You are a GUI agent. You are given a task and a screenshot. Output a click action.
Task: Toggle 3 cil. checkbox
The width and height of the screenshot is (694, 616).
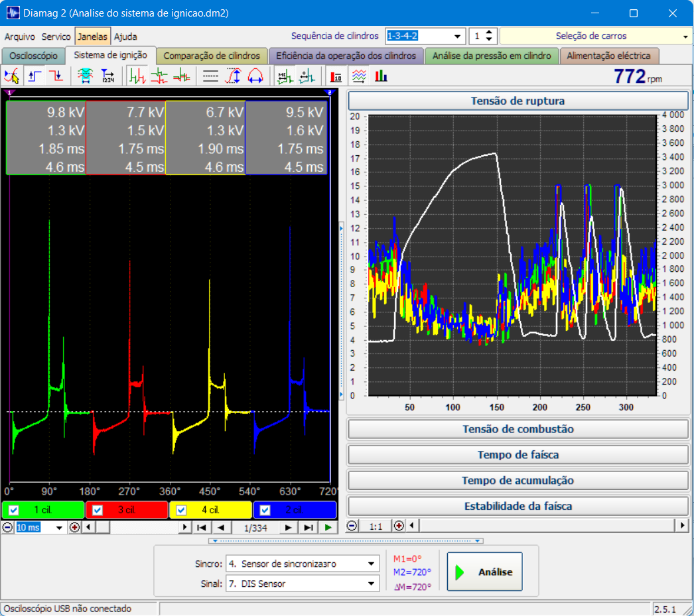point(98,510)
